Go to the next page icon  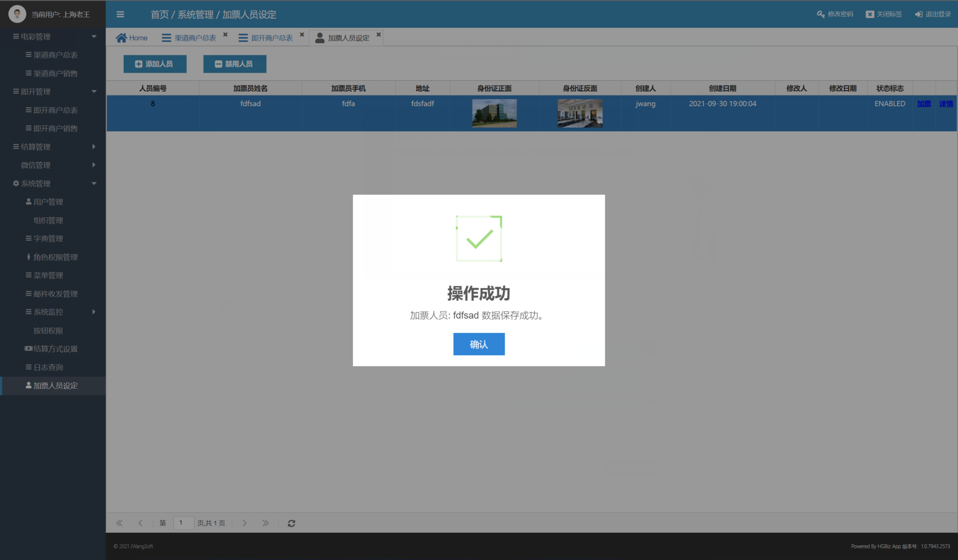coord(245,523)
